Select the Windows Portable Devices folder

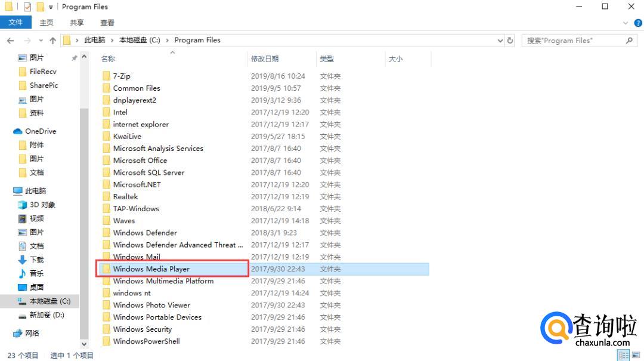[x=157, y=317]
